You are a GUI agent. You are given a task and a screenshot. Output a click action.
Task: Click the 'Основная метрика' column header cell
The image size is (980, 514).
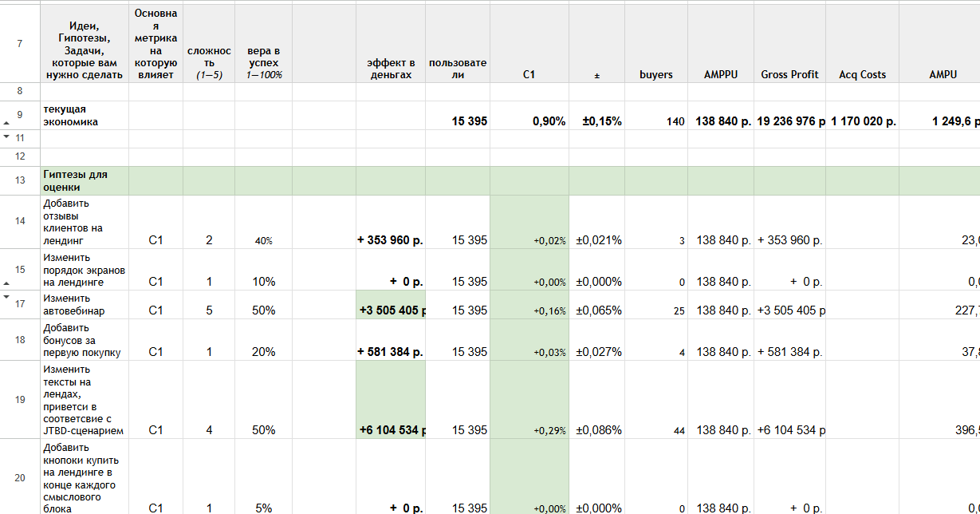(x=155, y=44)
